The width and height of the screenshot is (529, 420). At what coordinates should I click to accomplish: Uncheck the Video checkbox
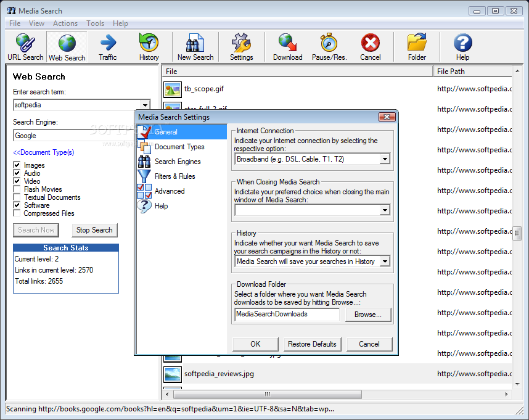click(x=17, y=181)
